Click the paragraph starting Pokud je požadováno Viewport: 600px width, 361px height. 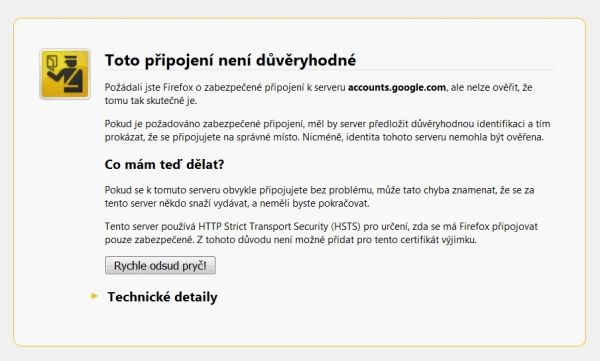(x=328, y=130)
